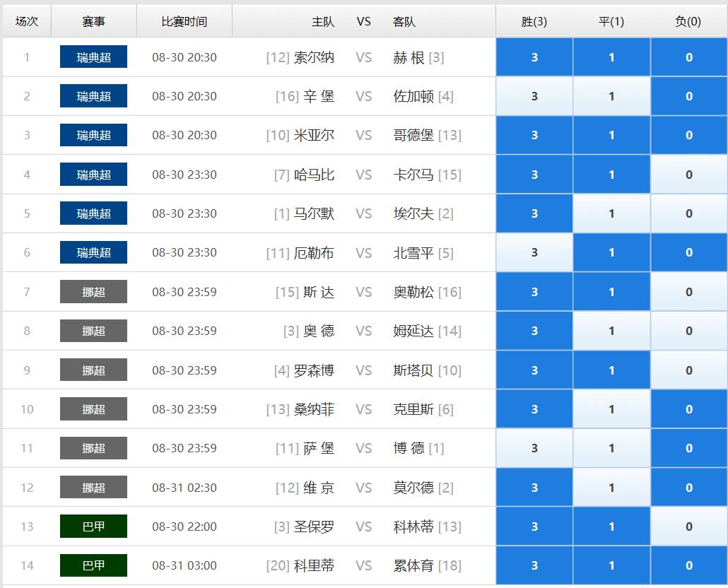Click the 瑞典超 league tag in row 1
Image resolution: width=728 pixels, height=588 pixels.
click(x=93, y=57)
